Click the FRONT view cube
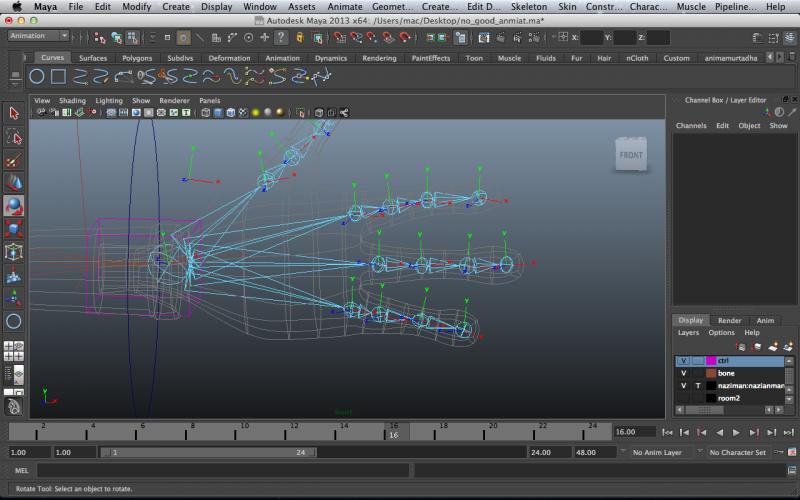Viewport: 800px width, 500px height. click(631, 155)
